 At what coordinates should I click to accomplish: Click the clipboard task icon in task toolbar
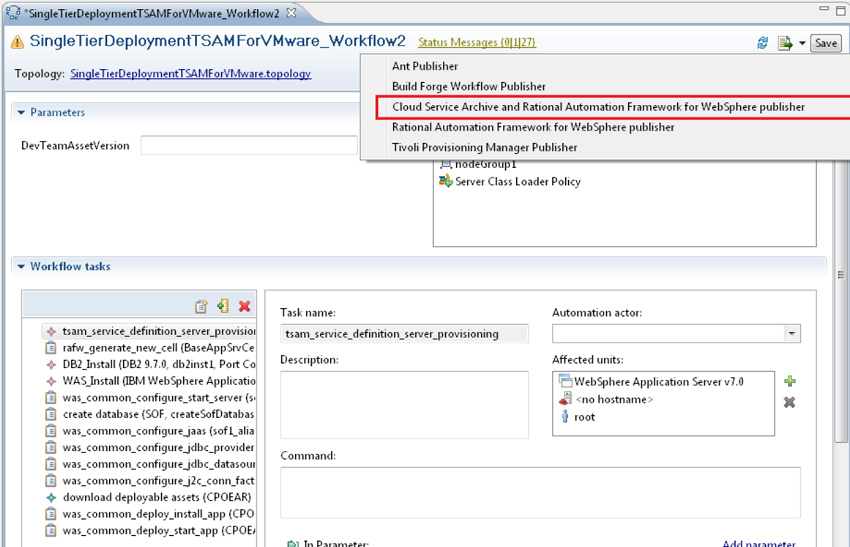click(201, 306)
